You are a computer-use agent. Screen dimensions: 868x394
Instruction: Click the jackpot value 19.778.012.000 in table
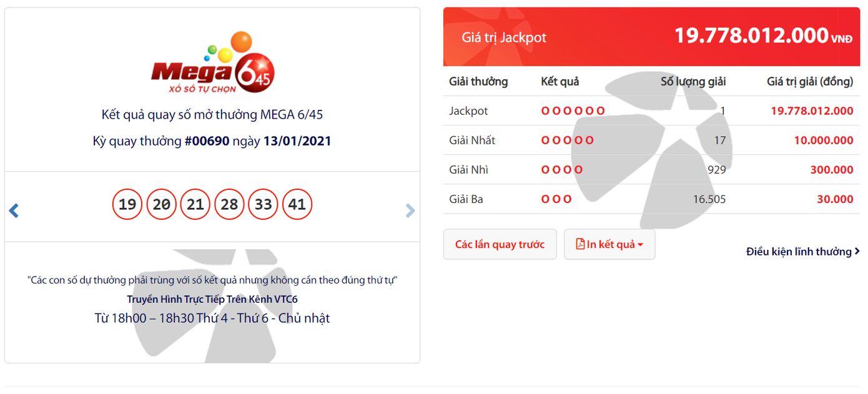[812, 111]
